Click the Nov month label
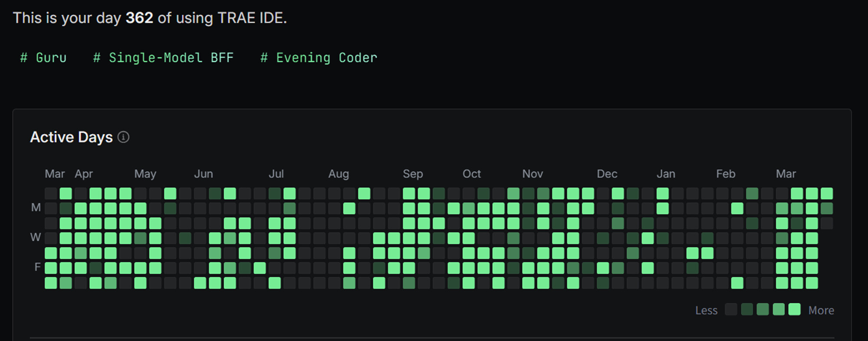This screenshot has height=341, width=868. tap(533, 174)
